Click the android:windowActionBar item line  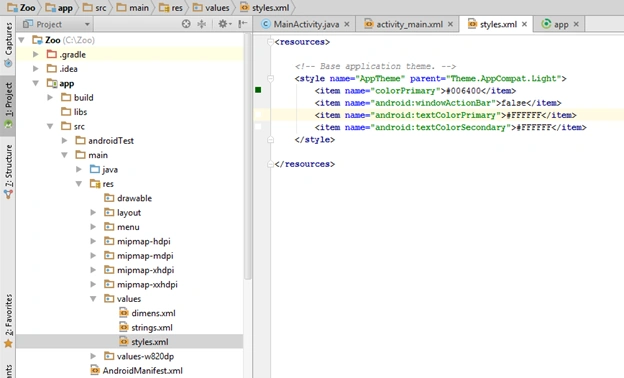(438, 103)
